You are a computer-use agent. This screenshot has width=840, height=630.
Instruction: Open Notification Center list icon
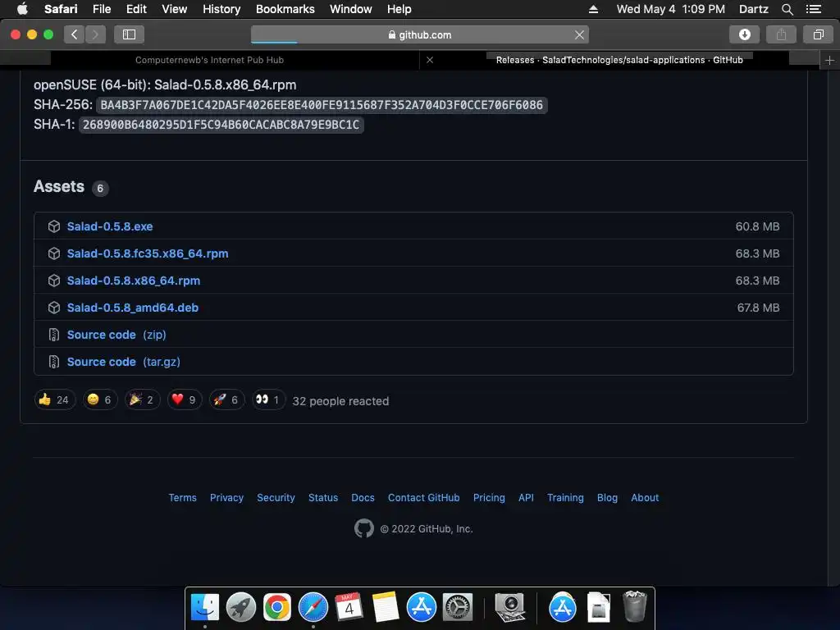point(813,9)
